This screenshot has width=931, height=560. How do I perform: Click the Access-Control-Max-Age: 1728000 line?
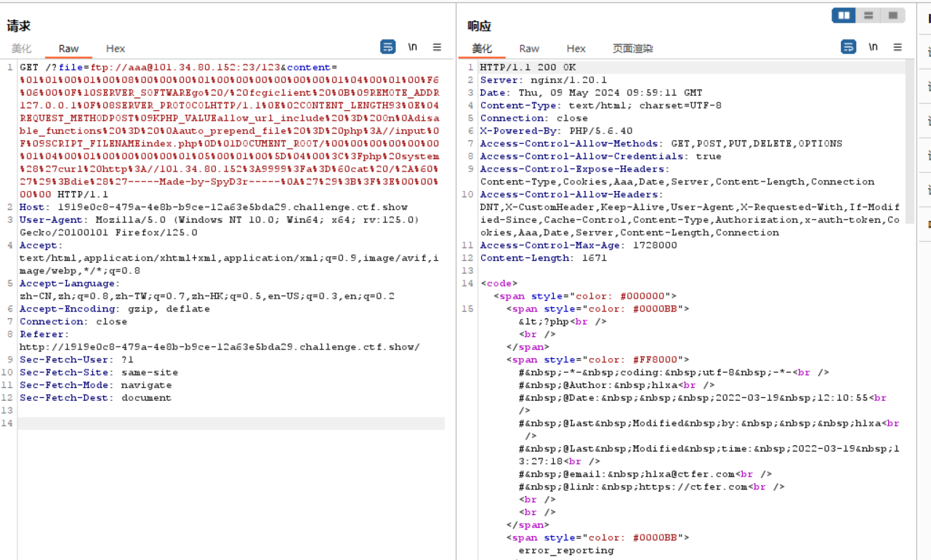tap(579, 245)
